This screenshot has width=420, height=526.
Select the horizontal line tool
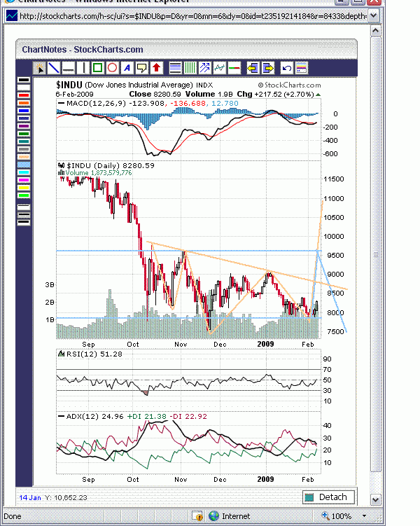[69, 68]
